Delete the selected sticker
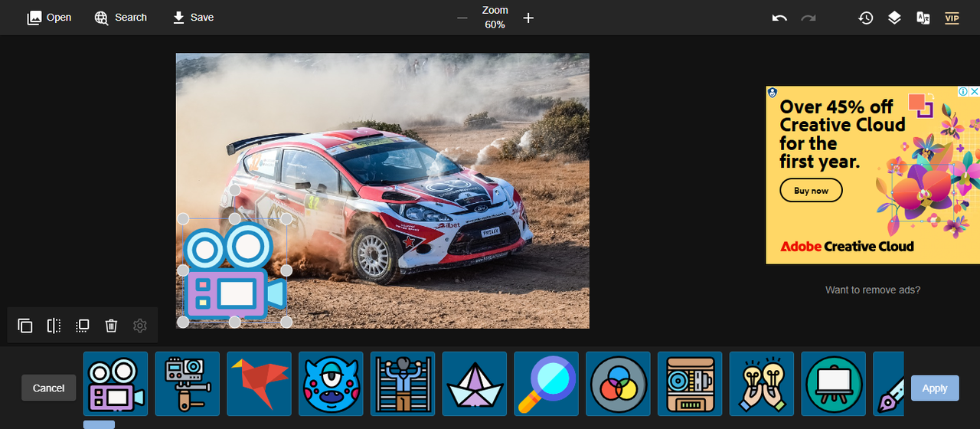Viewport: 980px width, 429px height. [x=111, y=326]
